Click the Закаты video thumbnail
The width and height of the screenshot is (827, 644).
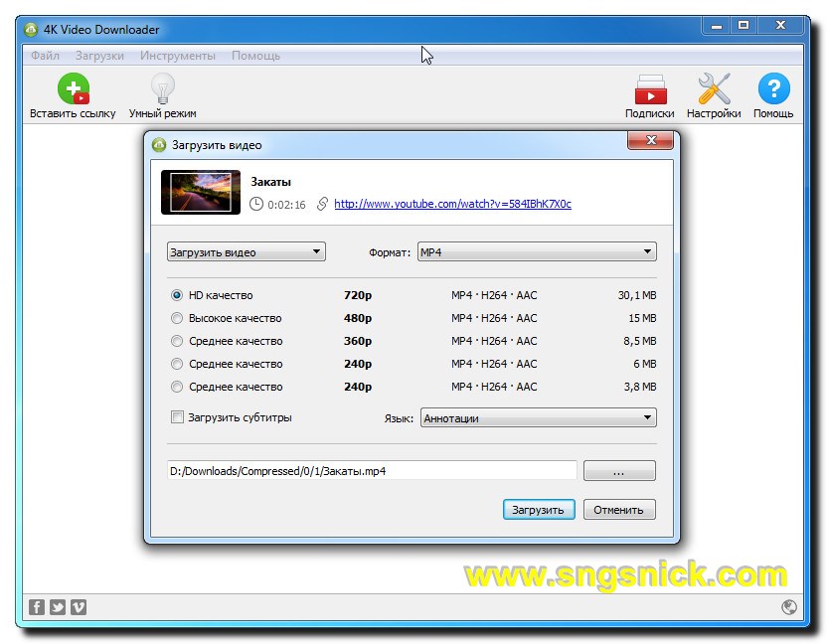pos(201,192)
